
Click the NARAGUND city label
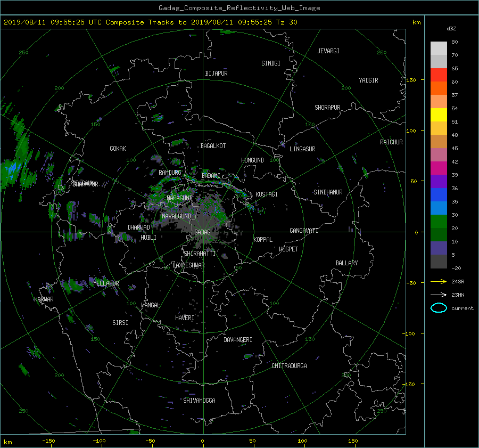tap(180, 198)
